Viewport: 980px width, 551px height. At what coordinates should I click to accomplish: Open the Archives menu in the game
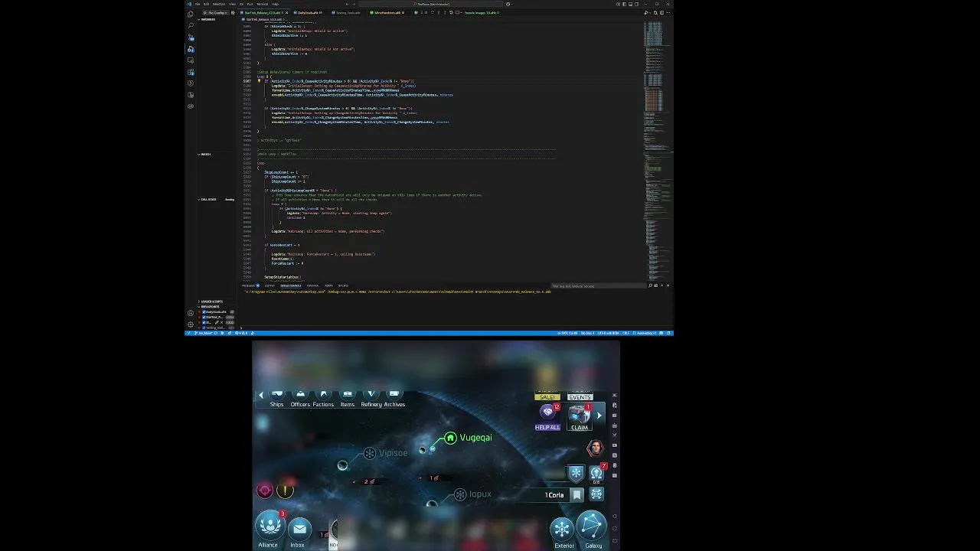click(394, 398)
